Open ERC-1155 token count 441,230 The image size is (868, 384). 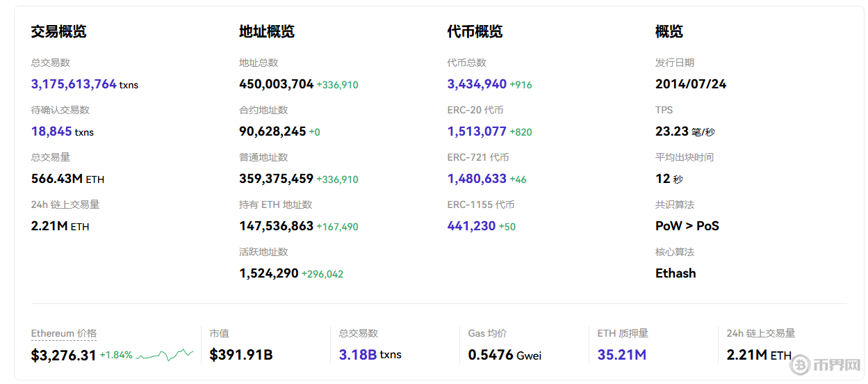pos(471,226)
